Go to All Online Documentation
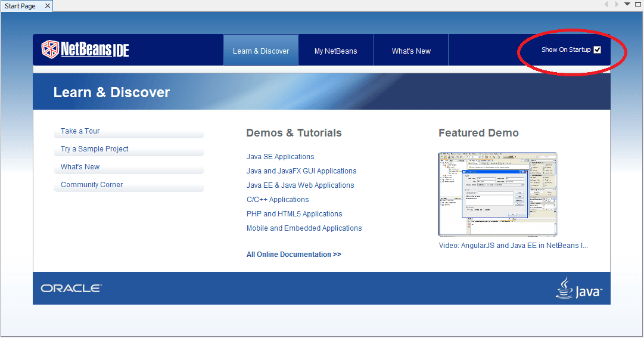Image resolution: width=644 pixels, height=338 pixels. click(x=294, y=255)
